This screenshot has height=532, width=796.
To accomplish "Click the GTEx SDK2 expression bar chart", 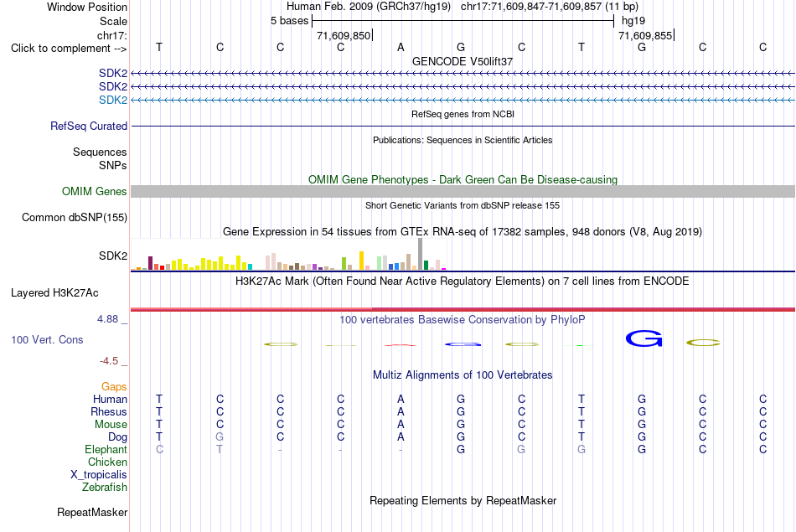I will [288, 255].
